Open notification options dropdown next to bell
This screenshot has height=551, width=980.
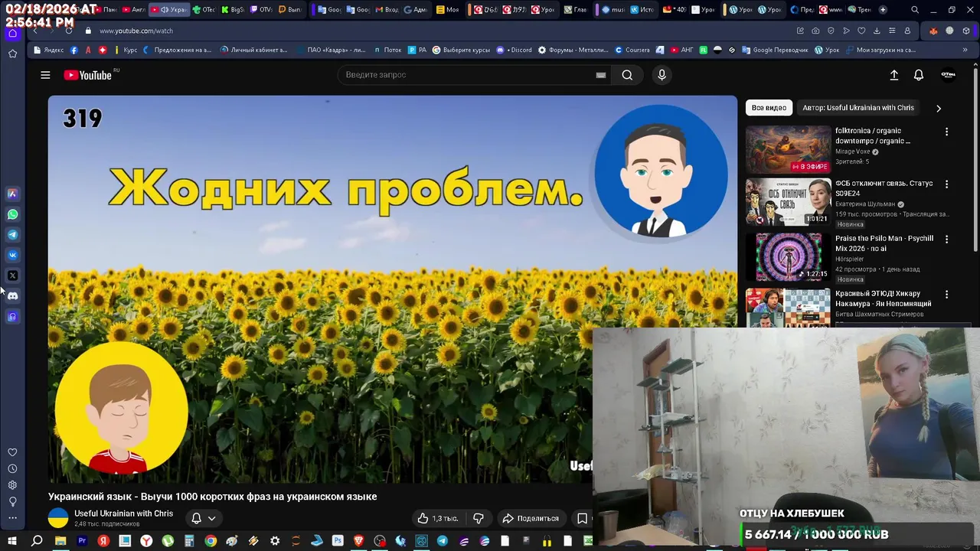[212, 518]
